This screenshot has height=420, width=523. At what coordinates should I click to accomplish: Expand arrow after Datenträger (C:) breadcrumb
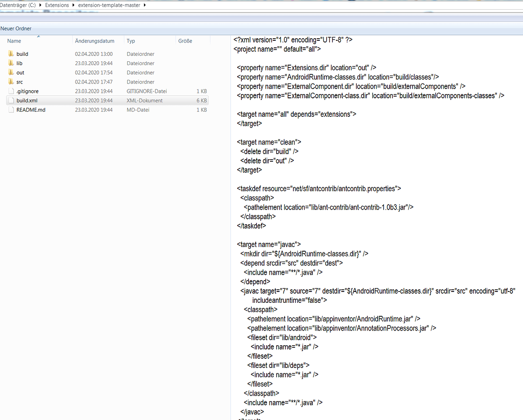(x=40, y=5)
